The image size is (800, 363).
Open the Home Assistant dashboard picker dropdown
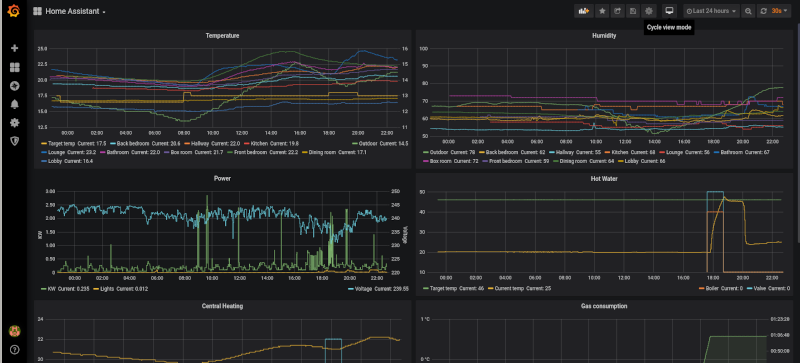pyautogui.click(x=70, y=11)
